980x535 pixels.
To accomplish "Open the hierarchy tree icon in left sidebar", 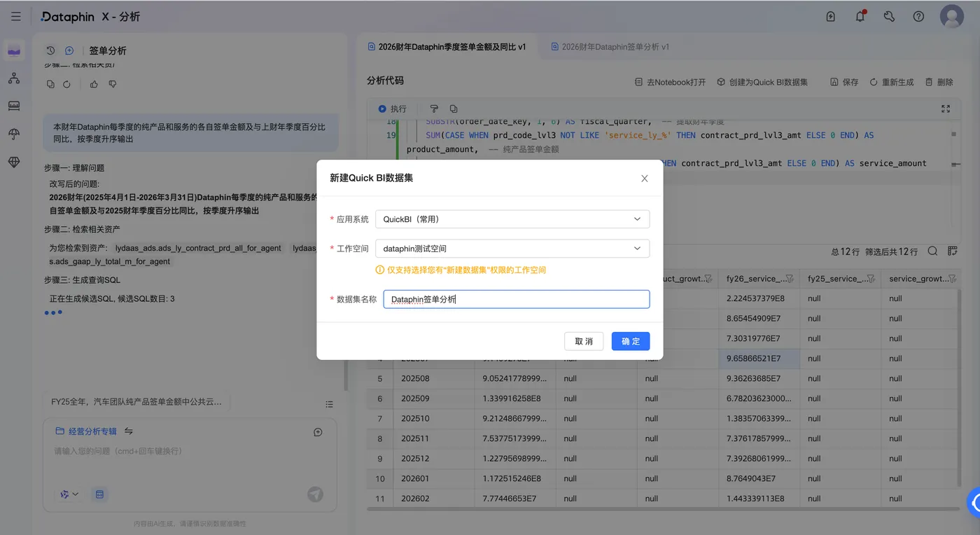I will click(x=14, y=78).
